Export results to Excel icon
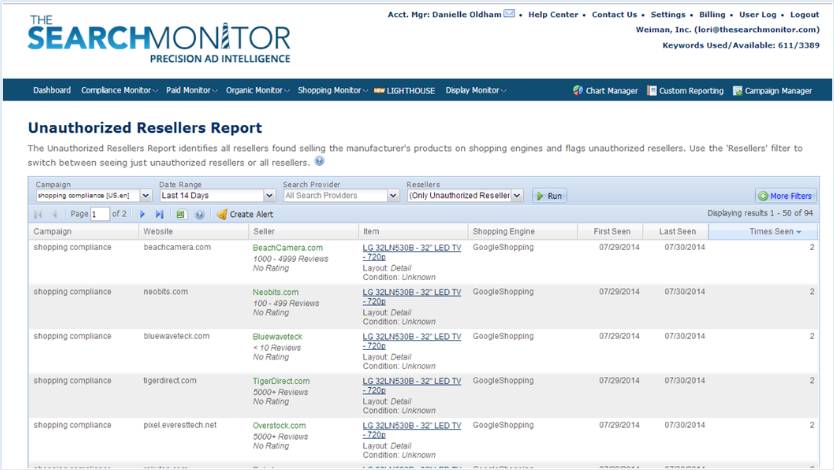Image resolution: width=834 pixels, height=470 pixels. coord(181,214)
